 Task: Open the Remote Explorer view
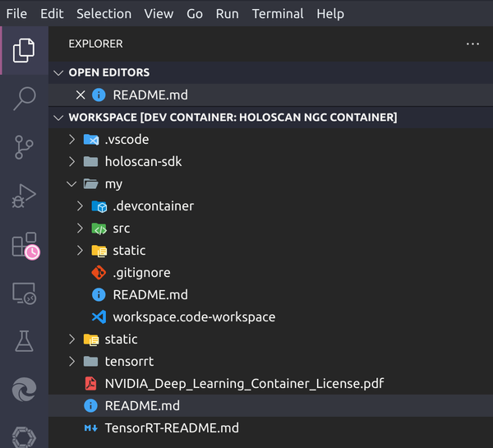tap(24, 293)
